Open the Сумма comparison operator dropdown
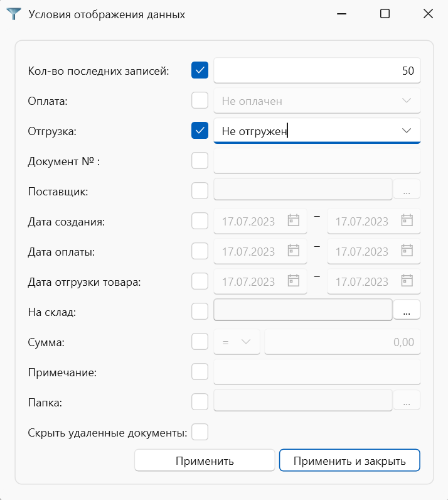This screenshot has width=448, height=500. click(237, 342)
